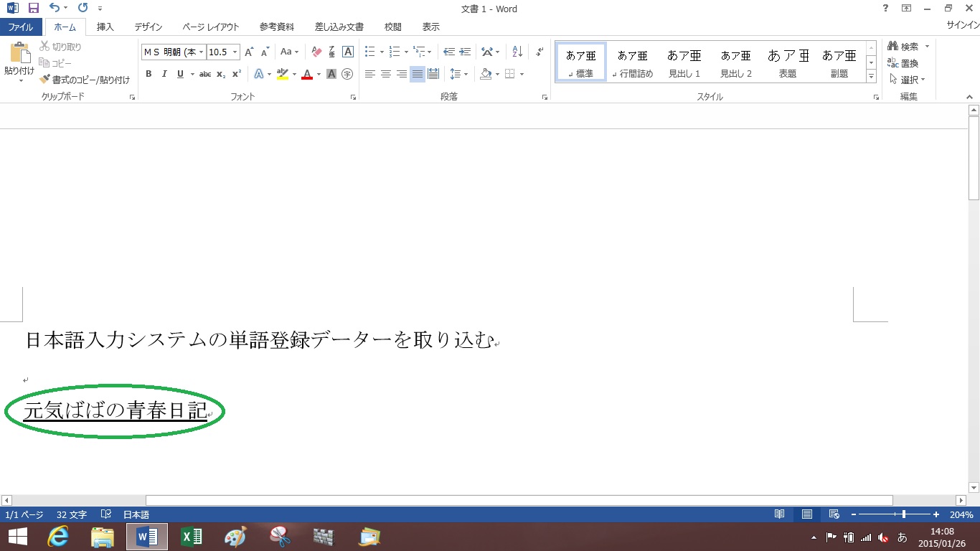Open the Select (選択) dropdown
The image size is (980, 551).
pyautogui.click(x=908, y=80)
